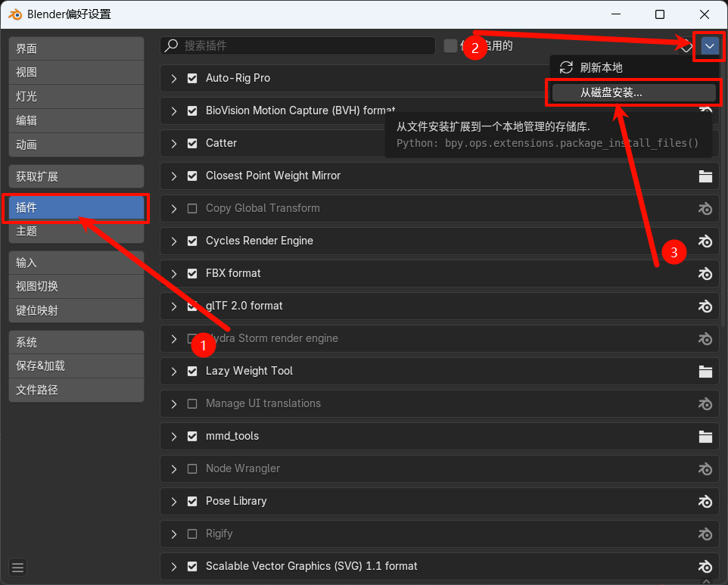This screenshot has height=585, width=728.
Task: Focus the 搜索插件 add-on search field
Action: 297,45
